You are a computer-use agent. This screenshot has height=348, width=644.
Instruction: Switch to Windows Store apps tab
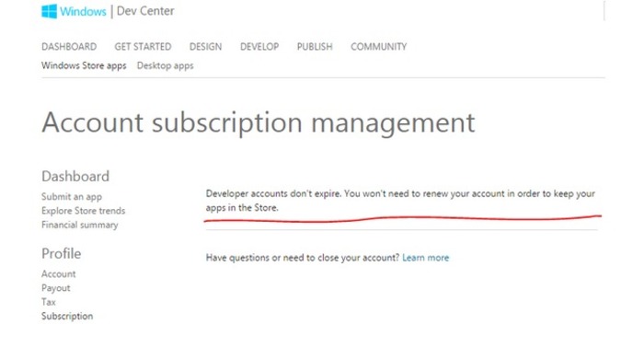[x=84, y=65]
